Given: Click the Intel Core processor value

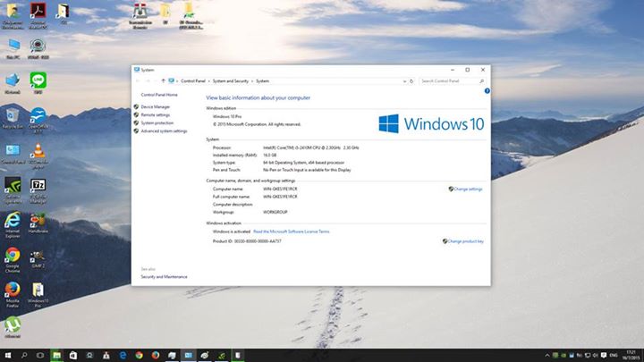Looking at the screenshot, I should click(311, 147).
